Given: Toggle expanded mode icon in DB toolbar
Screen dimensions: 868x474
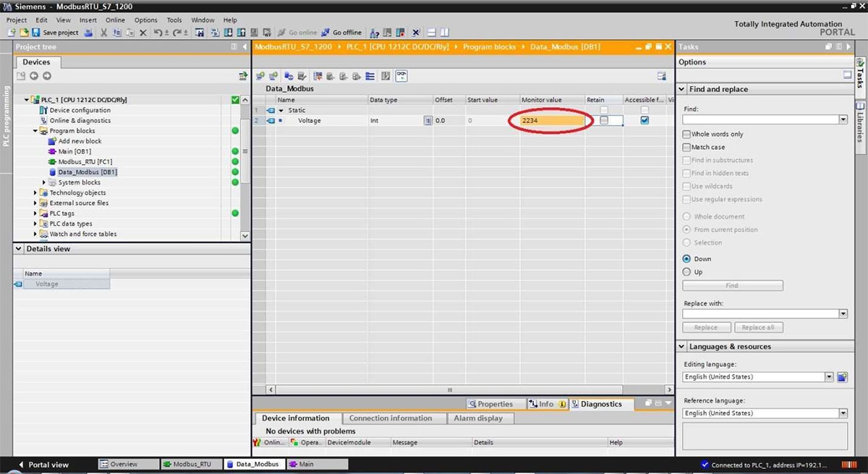Looking at the screenshot, I should [369, 76].
